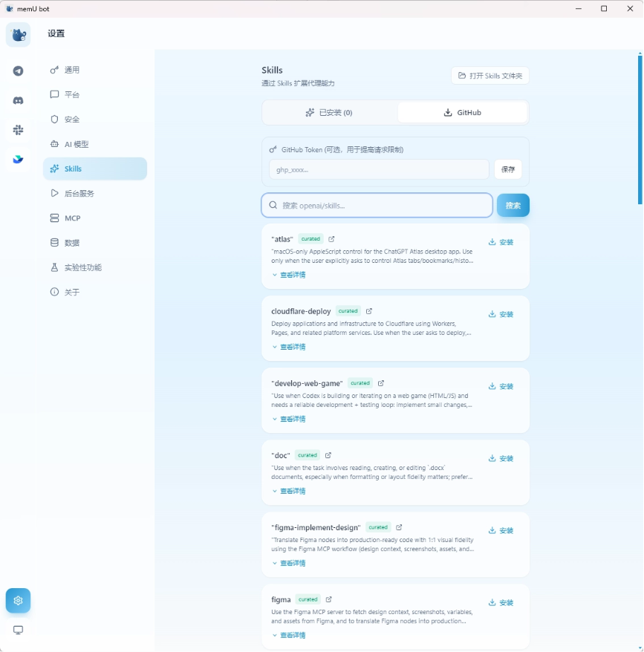The width and height of the screenshot is (644, 652).
Task: Click the curated badge on doc
Action: pyautogui.click(x=308, y=455)
